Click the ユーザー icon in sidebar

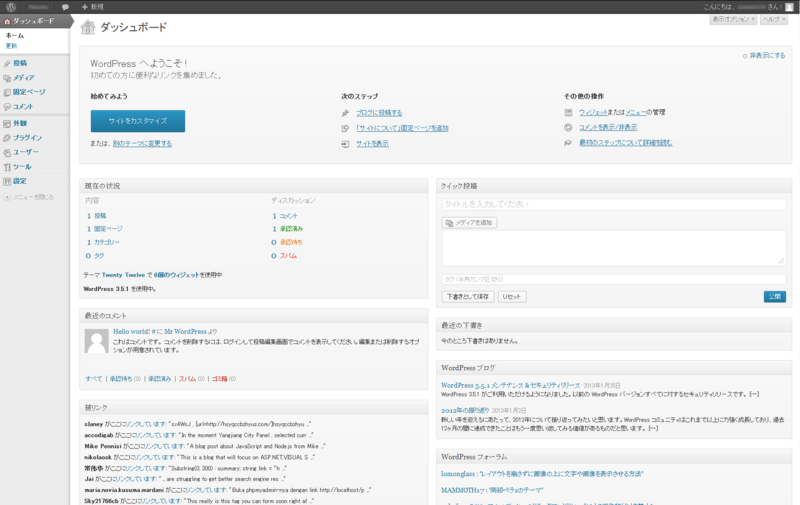(7, 152)
